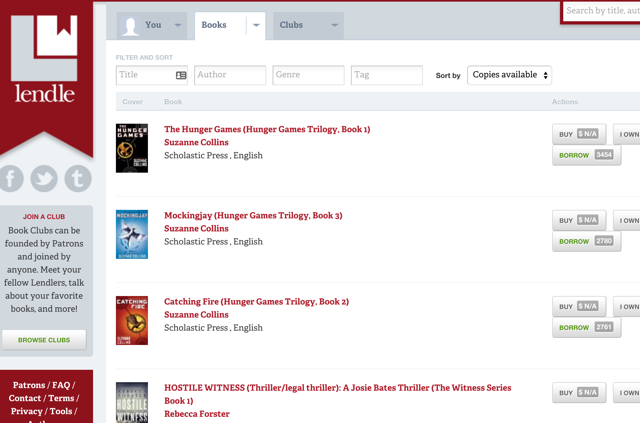Open the Contact footer link
Image resolution: width=640 pixels, height=423 pixels.
25,398
